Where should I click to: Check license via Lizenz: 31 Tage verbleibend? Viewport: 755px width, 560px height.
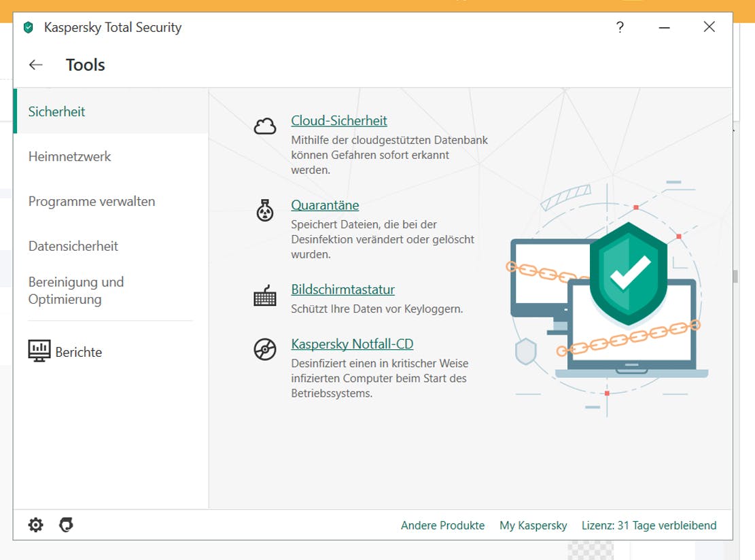pyautogui.click(x=649, y=525)
